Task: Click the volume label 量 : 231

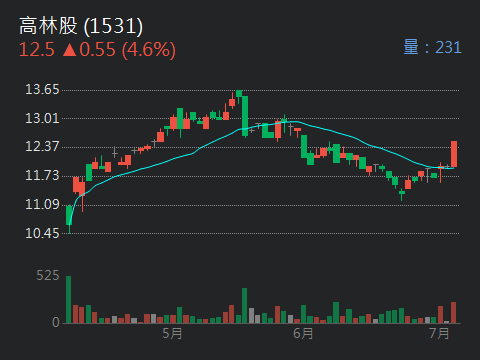Action: coord(432,47)
